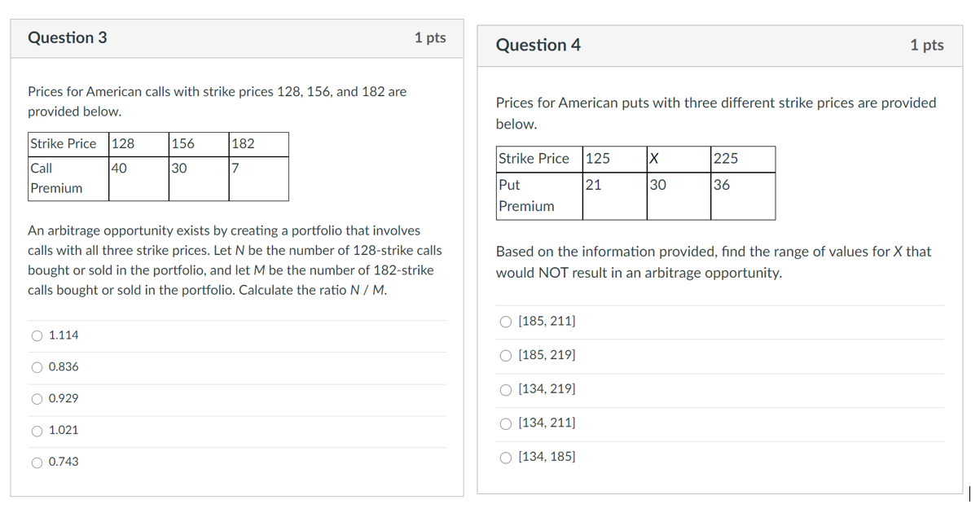Select answer option 0.743 for Question 3

(37, 462)
